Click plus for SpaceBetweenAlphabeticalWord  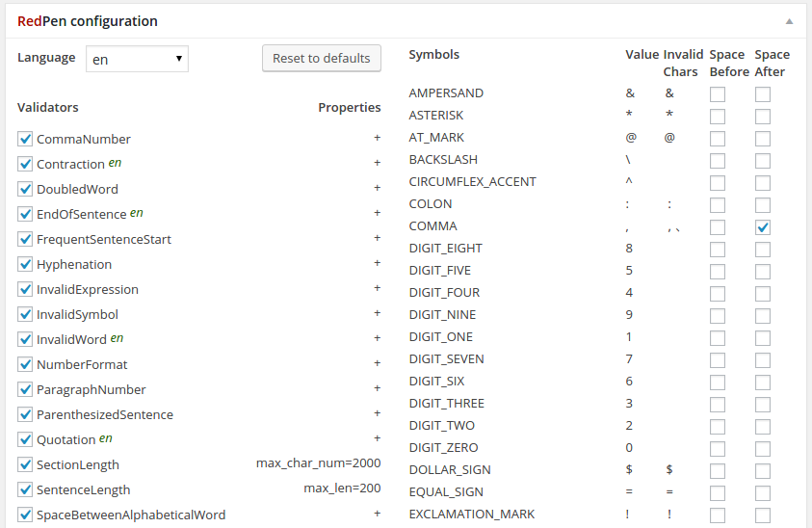pyautogui.click(x=377, y=514)
